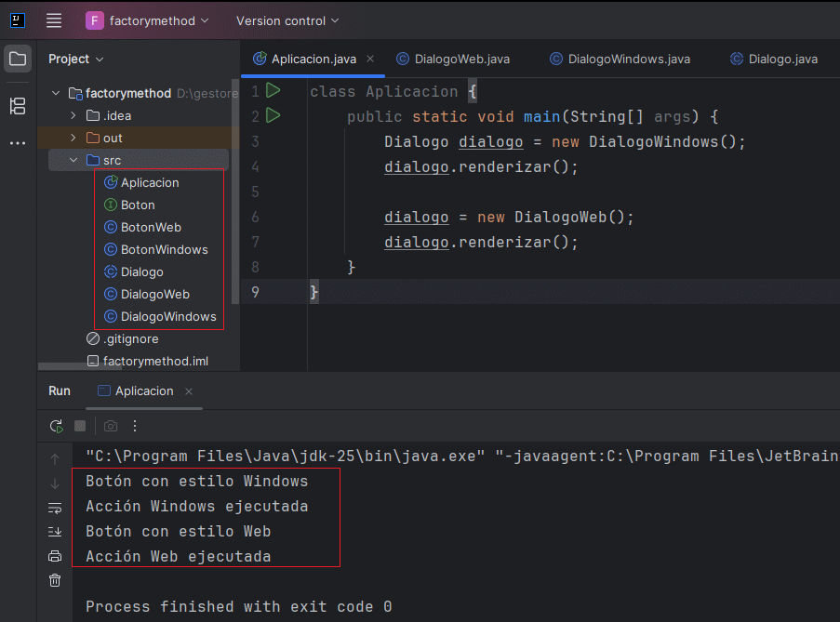Collapse the src folder
The width and height of the screenshot is (840, 622).
click(x=73, y=160)
